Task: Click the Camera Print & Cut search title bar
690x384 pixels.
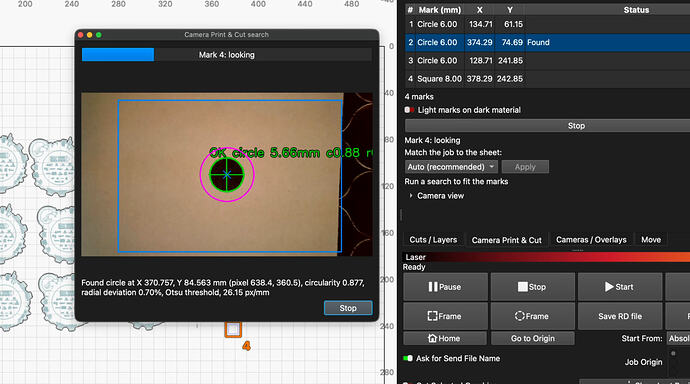Action: pyautogui.click(x=227, y=34)
